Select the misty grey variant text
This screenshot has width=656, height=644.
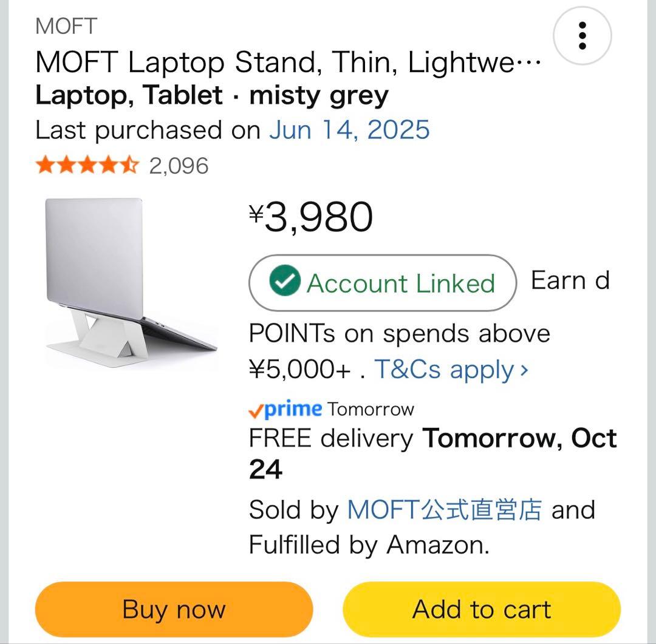click(320, 95)
